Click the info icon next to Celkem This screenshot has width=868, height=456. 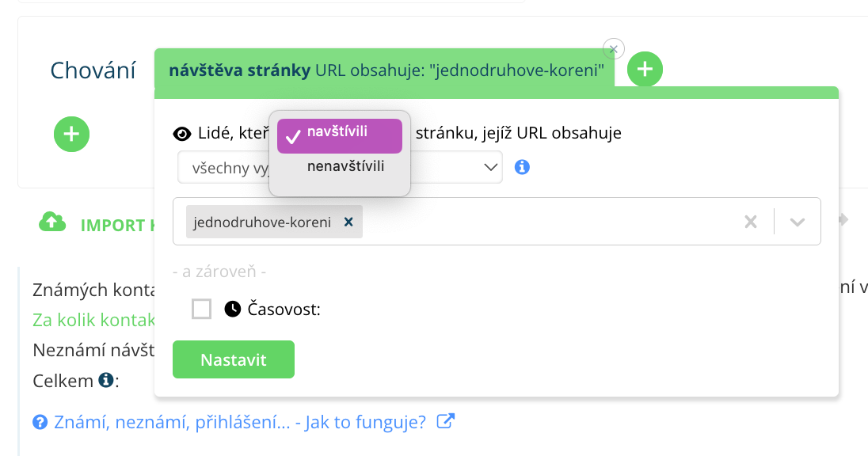pyautogui.click(x=105, y=381)
